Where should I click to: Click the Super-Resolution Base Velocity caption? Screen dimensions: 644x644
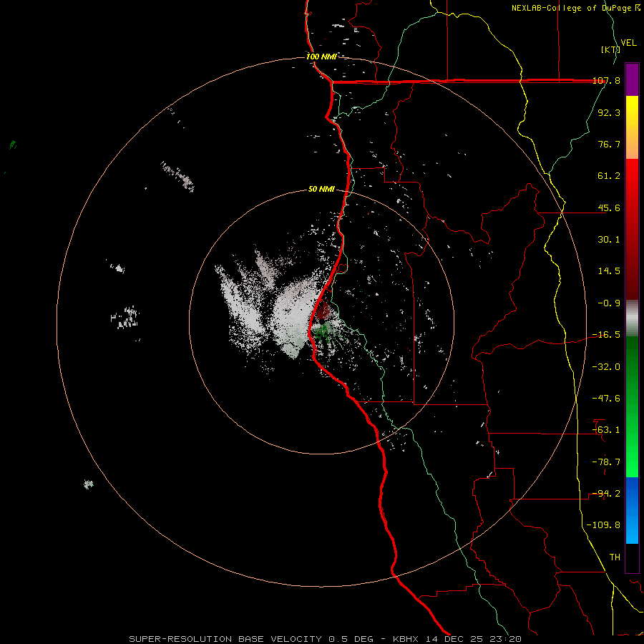click(x=325, y=639)
